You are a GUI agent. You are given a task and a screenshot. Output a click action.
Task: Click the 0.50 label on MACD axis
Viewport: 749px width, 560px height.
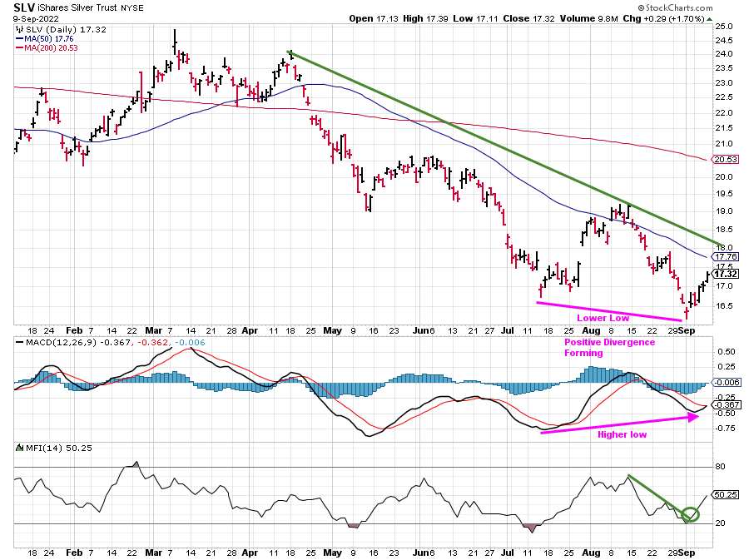point(726,352)
